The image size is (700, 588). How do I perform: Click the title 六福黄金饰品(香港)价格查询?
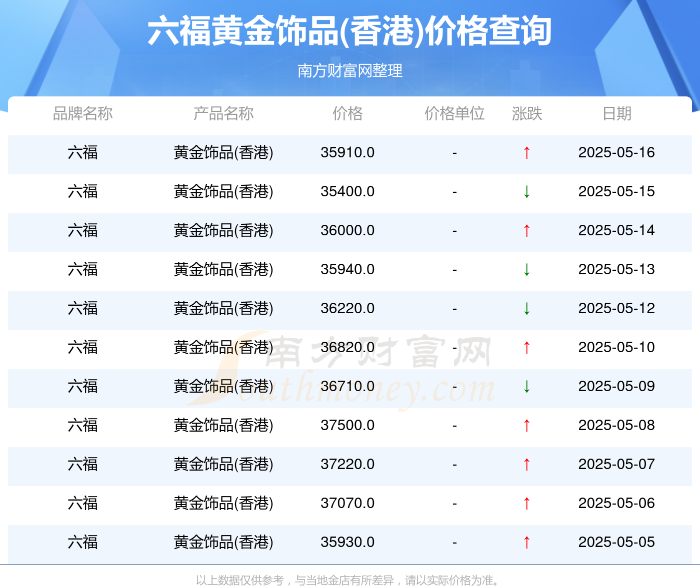[350, 31]
